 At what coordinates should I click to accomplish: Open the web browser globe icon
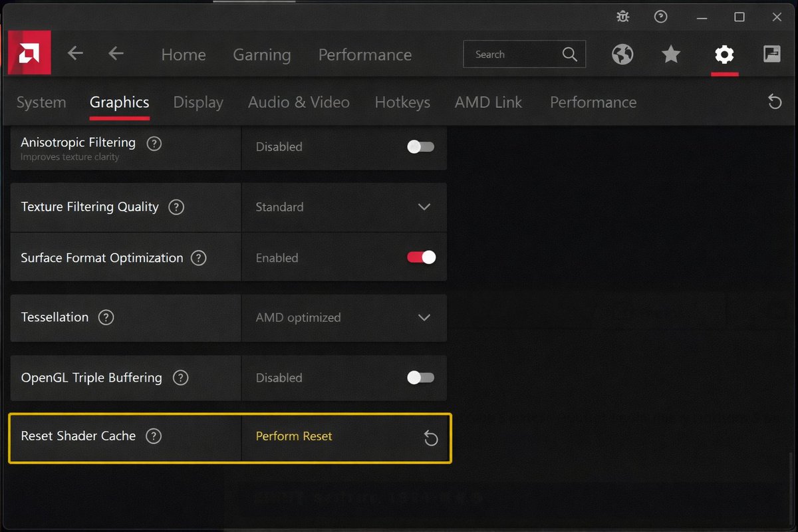tap(622, 55)
